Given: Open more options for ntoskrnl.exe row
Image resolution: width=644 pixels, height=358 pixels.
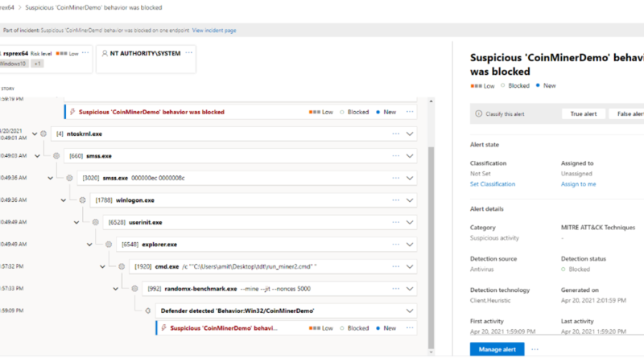Looking at the screenshot, I should [395, 134].
